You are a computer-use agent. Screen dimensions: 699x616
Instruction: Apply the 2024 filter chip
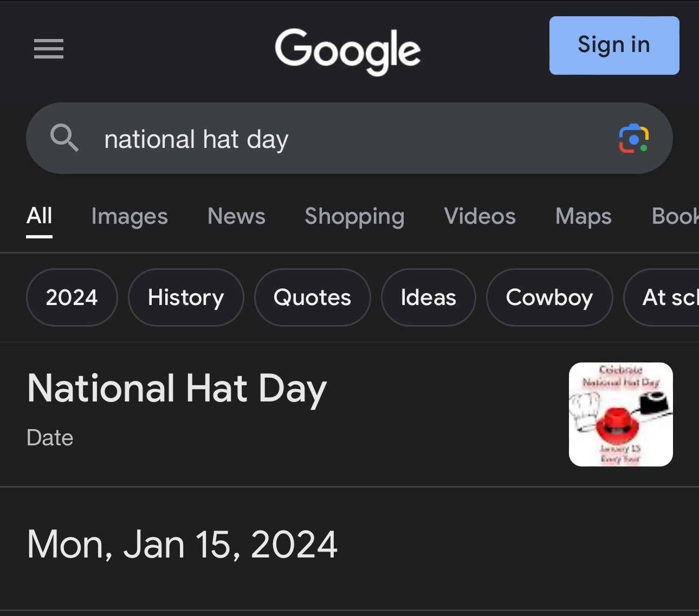click(x=72, y=297)
